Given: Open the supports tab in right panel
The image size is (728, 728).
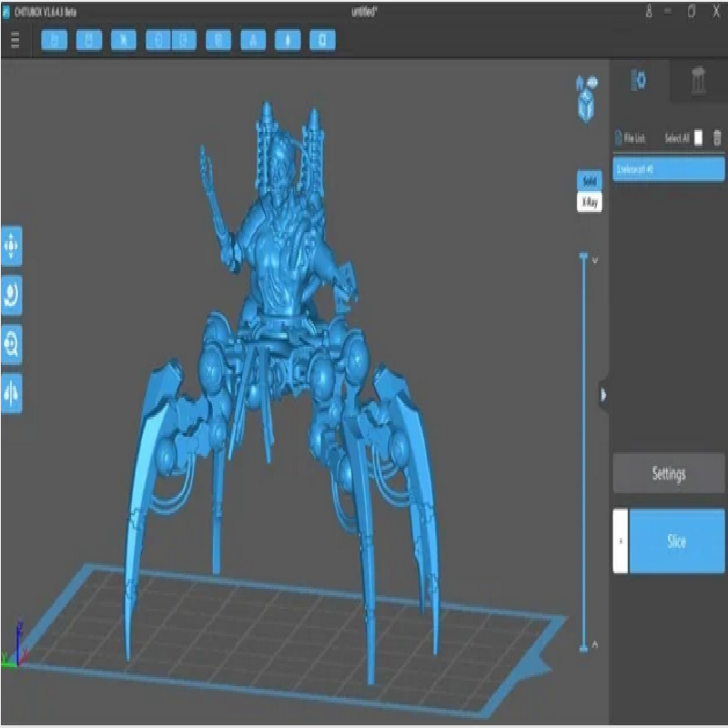Looking at the screenshot, I should pyautogui.click(x=698, y=81).
